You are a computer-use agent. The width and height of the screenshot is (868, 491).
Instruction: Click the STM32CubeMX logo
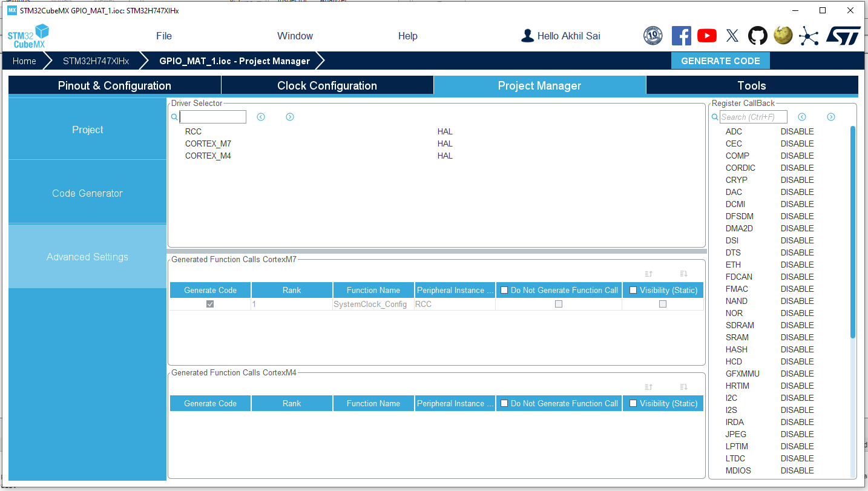point(28,36)
